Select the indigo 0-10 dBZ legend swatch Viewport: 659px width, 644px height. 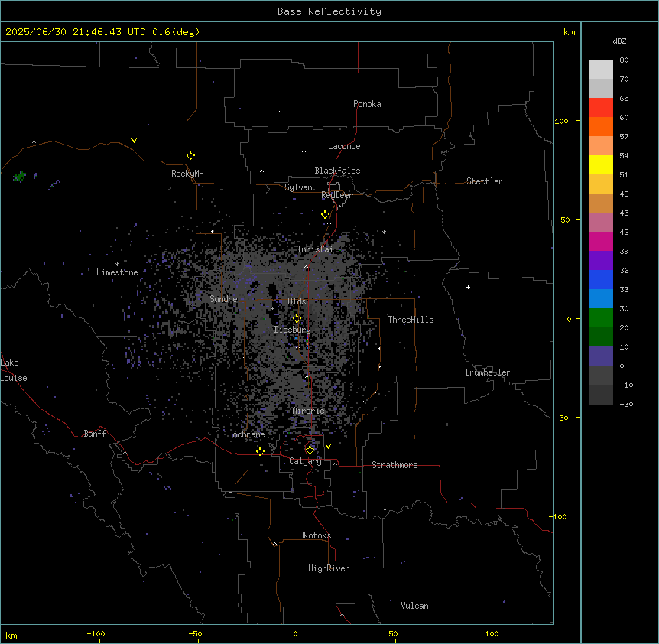[601, 356]
